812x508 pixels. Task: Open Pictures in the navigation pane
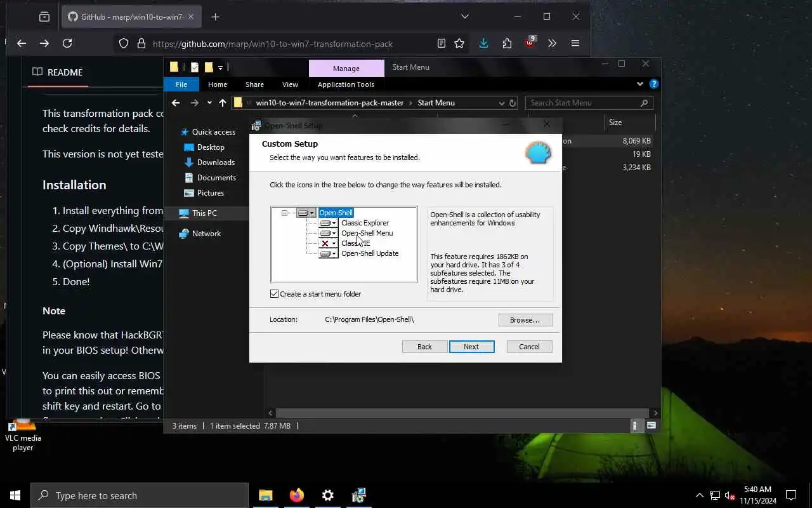coord(204,193)
